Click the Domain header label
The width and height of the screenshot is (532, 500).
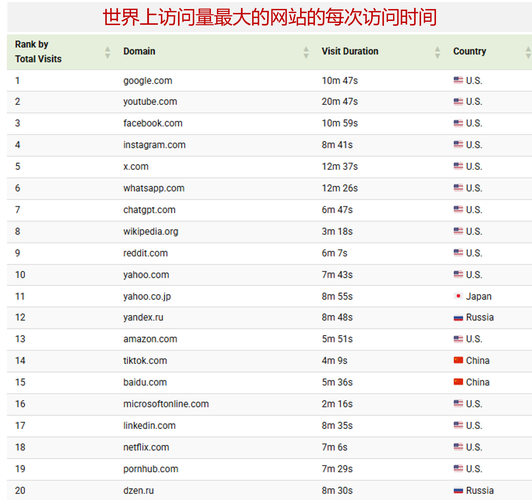(x=139, y=51)
